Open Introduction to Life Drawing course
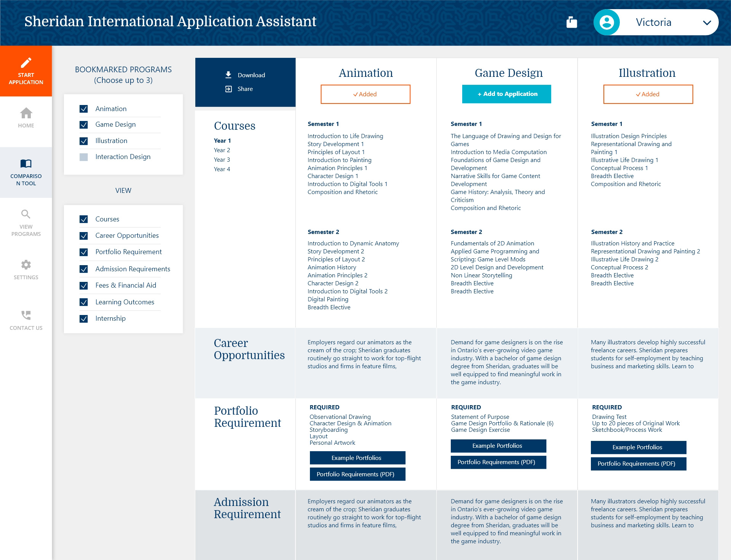731x560 pixels. click(345, 136)
